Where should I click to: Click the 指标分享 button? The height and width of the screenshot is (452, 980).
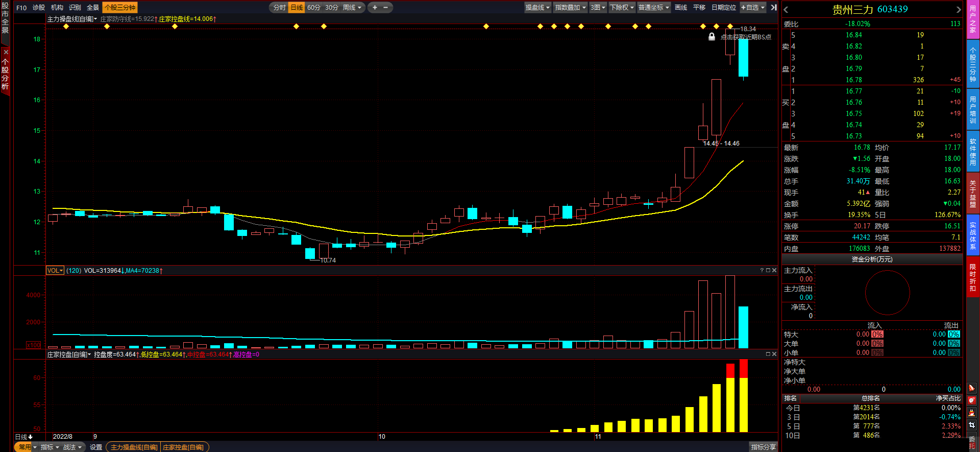point(763,447)
